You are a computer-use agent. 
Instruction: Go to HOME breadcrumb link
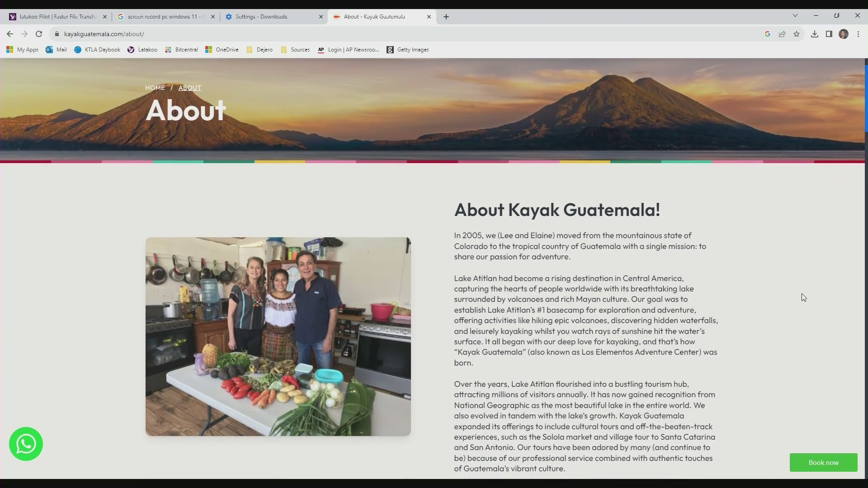click(x=155, y=88)
